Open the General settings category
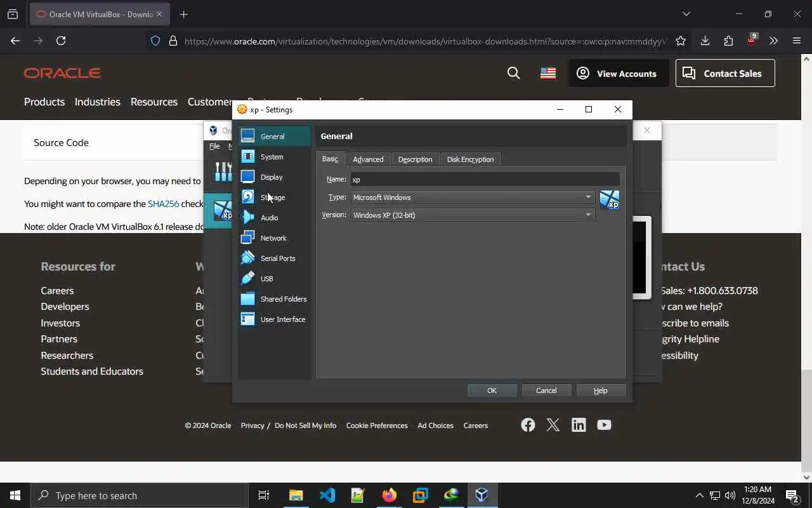This screenshot has width=812, height=508. [274, 137]
